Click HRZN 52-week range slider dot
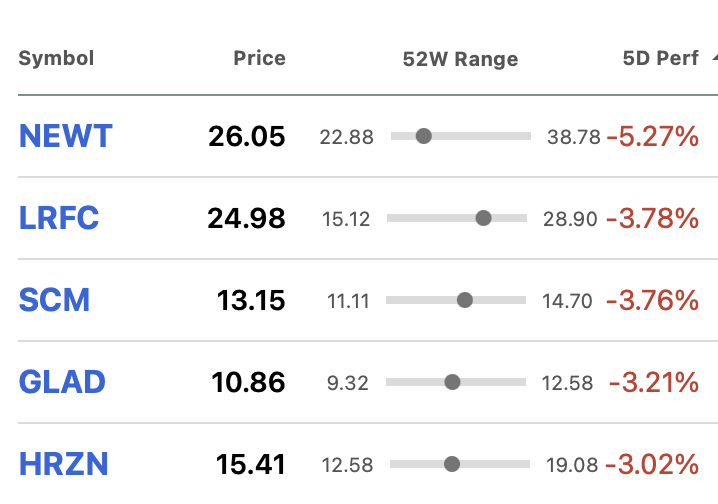 [452, 464]
